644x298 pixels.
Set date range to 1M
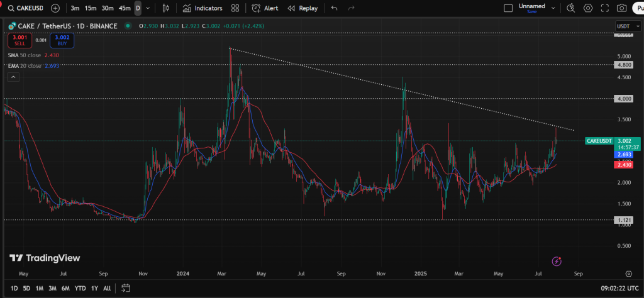click(40, 288)
